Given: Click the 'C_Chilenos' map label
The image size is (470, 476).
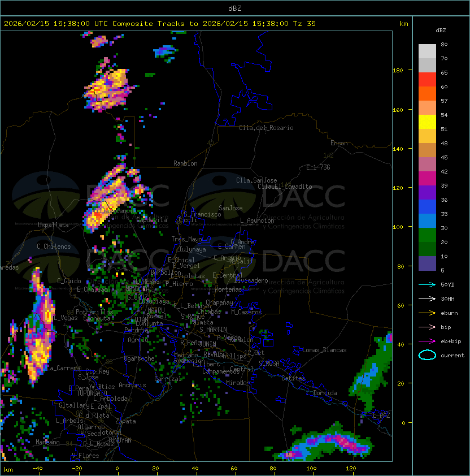Looking at the screenshot, I should click(x=54, y=246).
